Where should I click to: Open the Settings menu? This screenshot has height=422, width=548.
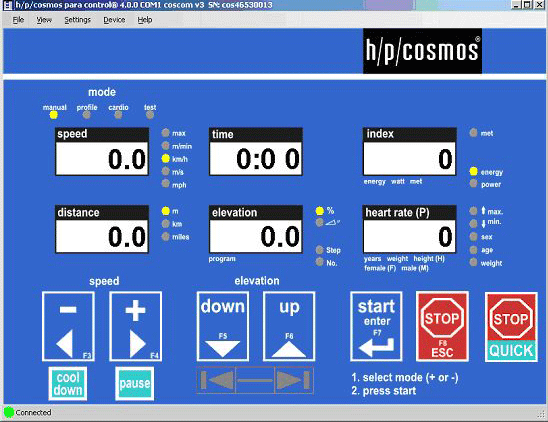pyautogui.click(x=77, y=20)
